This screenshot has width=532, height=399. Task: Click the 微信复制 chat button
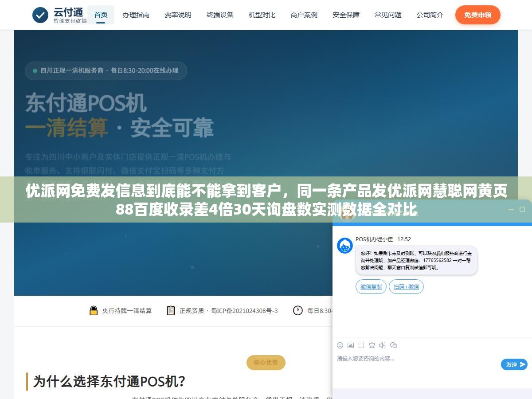click(x=371, y=287)
